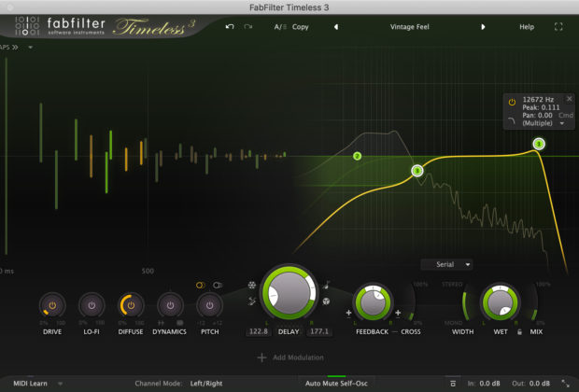Adjust the In: 0.0 dB level

[x=484, y=384]
